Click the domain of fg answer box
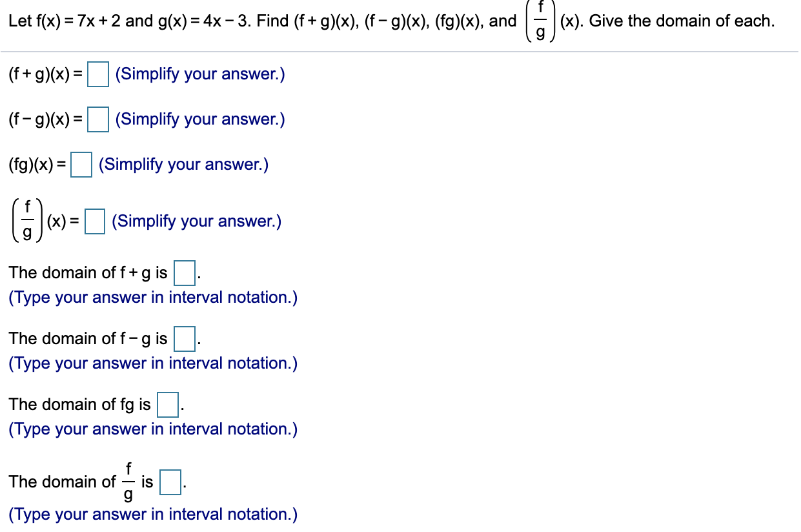The height and width of the screenshot is (532, 801). pyautogui.click(x=167, y=405)
